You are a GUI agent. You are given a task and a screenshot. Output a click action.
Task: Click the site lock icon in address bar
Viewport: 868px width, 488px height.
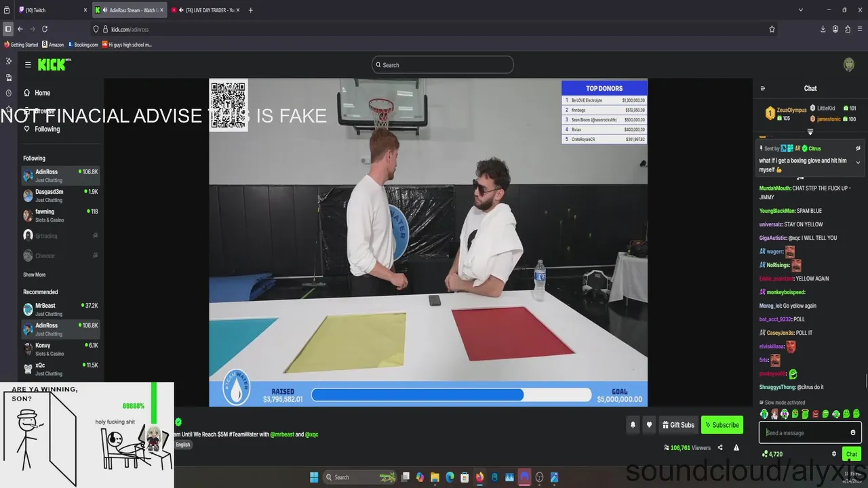click(x=105, y=29)
